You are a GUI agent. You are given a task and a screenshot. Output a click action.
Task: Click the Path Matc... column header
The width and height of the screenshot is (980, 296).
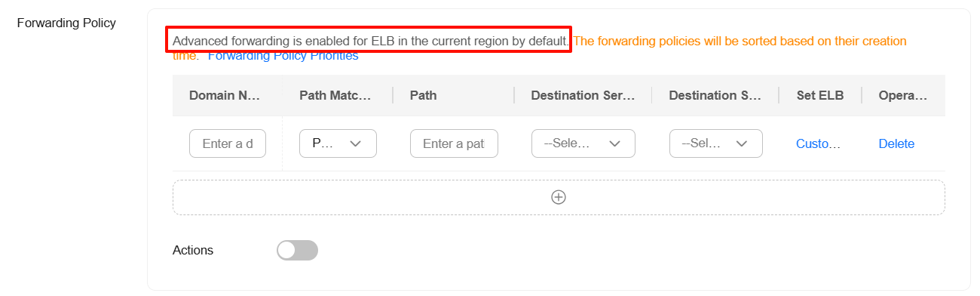335,95
